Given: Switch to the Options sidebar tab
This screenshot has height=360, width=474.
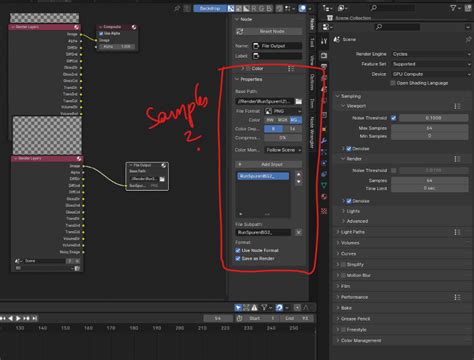Looking at the screenshot, I should click(x=312, y=82).
